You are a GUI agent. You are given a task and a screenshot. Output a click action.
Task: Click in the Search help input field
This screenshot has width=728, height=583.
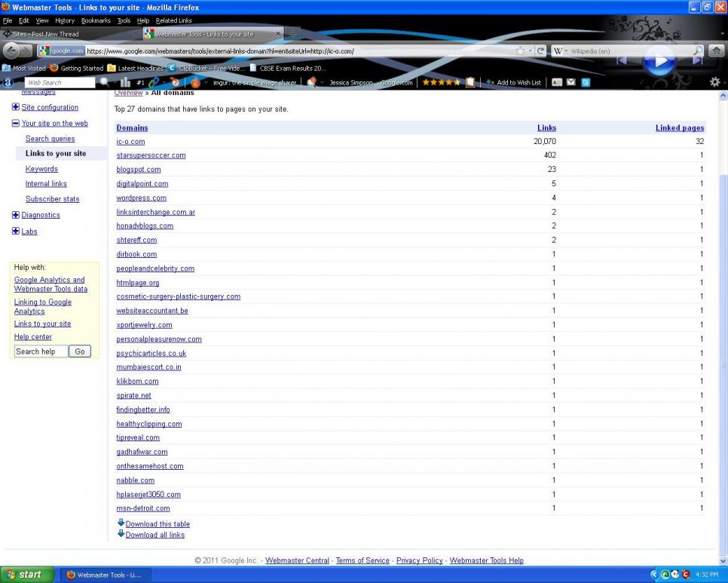pos(41,351)
